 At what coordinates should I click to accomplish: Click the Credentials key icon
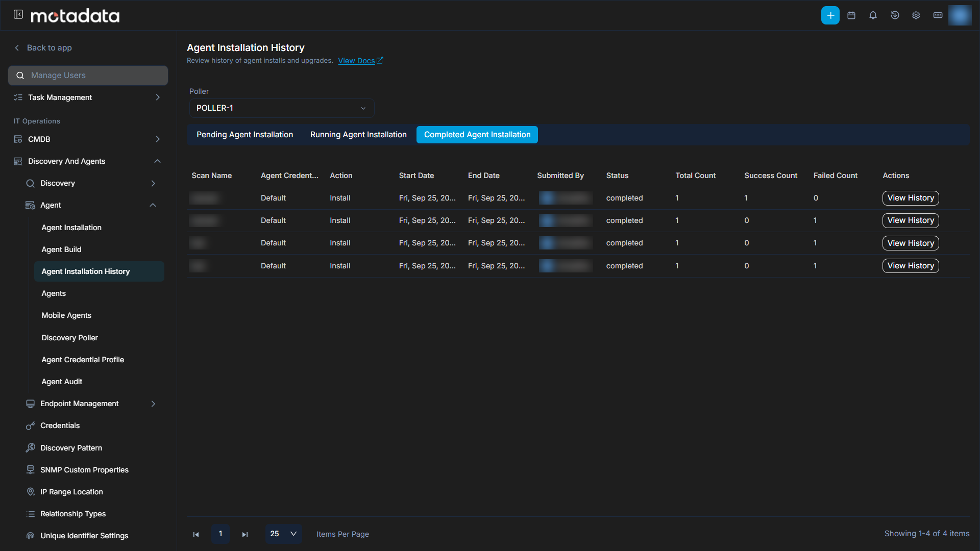click(31, 425)
